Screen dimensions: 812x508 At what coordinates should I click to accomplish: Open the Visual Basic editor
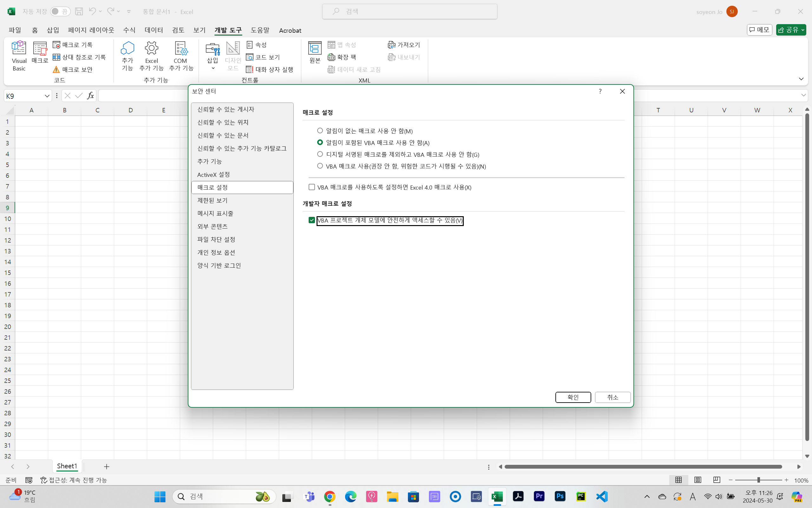pyautogui.click(x=19, y=56)
